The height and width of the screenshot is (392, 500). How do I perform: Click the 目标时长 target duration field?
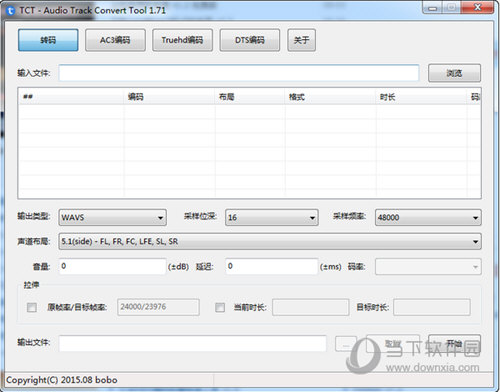[x=432, y=307]
